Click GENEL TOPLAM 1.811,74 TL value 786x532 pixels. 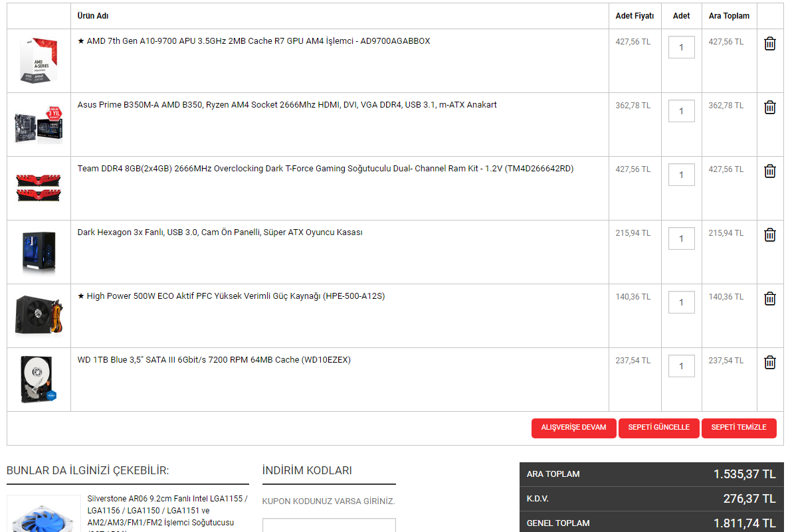(x=744, y=523)
